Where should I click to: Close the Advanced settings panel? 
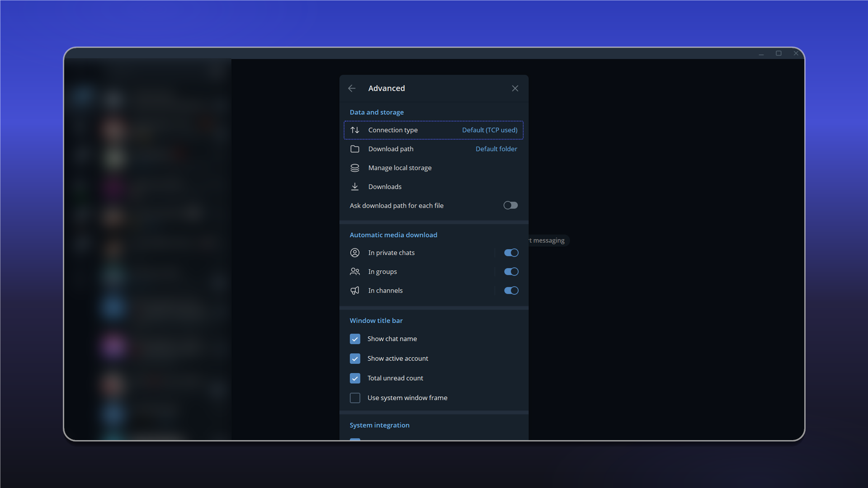click(x=515, y=89)
